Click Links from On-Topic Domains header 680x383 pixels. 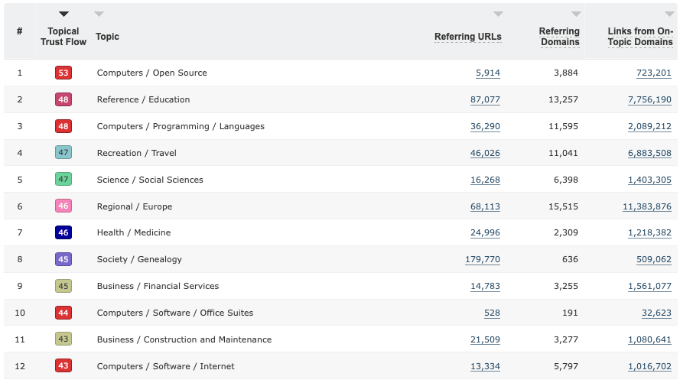[x=640, y=36]
